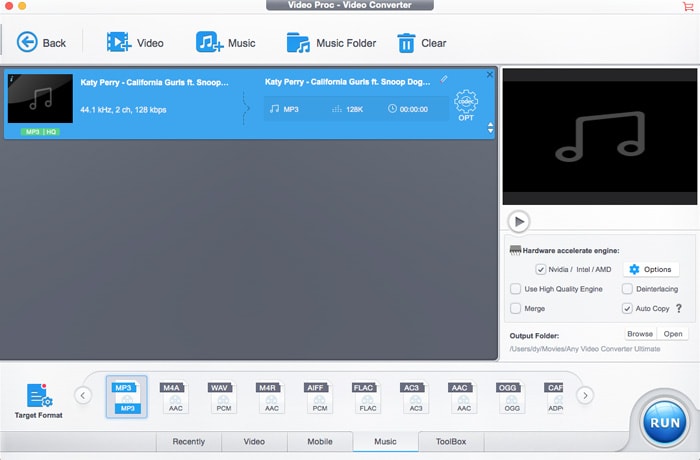This screenshot has width=700, height=460.
Task: Choose WAV PCM output format
Action: point(223,397)
